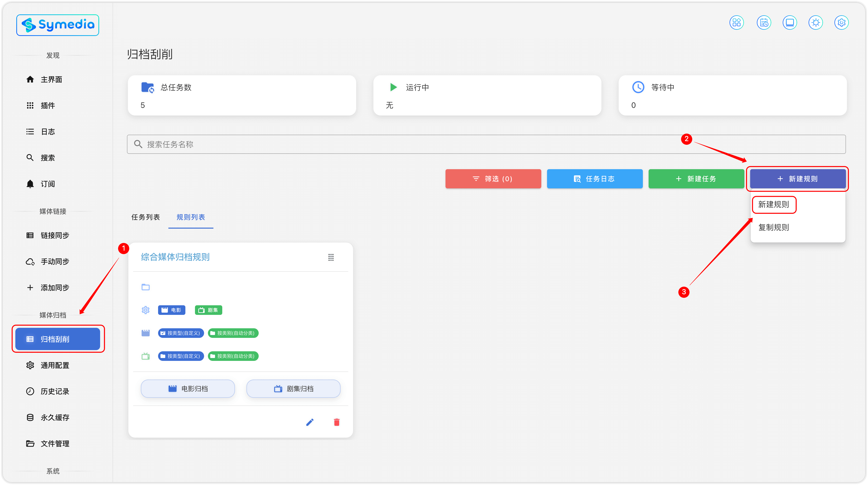Choose 复制规则 in the dropdown menu

pyautogui.click(x=774, y=227)
